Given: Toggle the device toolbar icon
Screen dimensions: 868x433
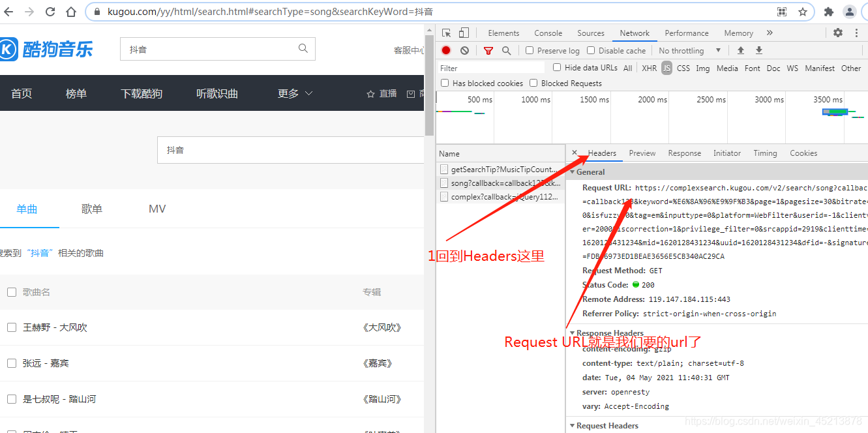Looking at the screenshot, I should tap(464, 33).
